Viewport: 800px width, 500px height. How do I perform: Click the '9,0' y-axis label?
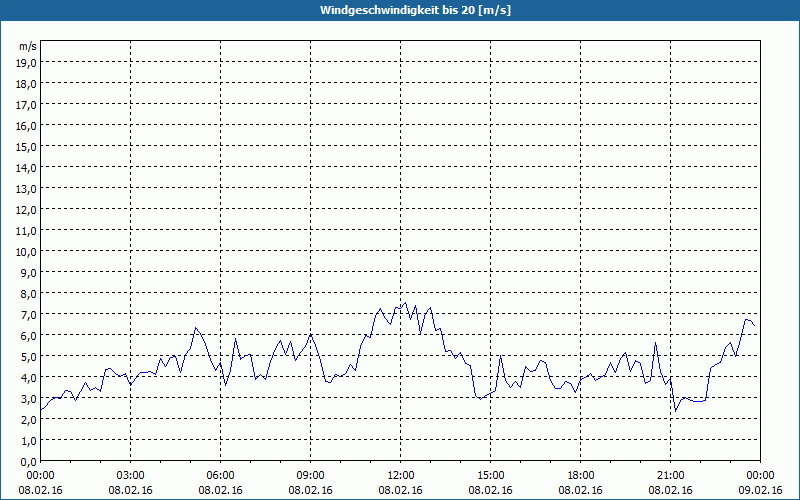tap(29, 273)
